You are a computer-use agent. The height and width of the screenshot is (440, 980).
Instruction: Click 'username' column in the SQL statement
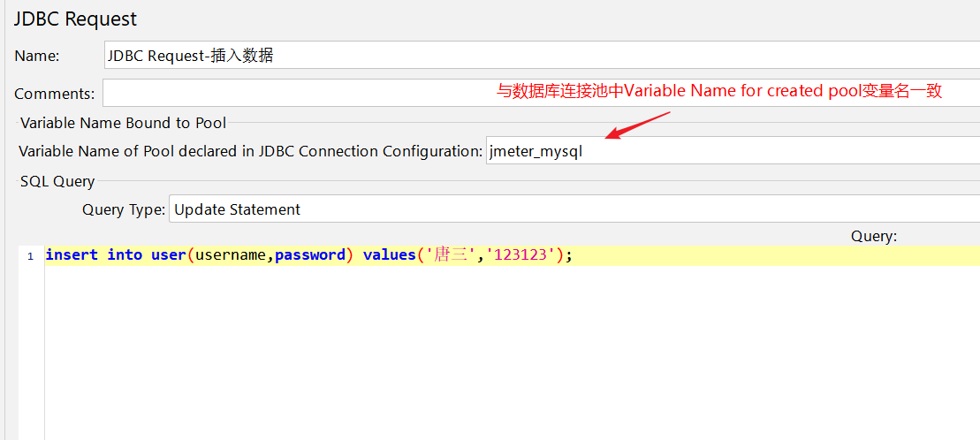click(x=230, y=254)
